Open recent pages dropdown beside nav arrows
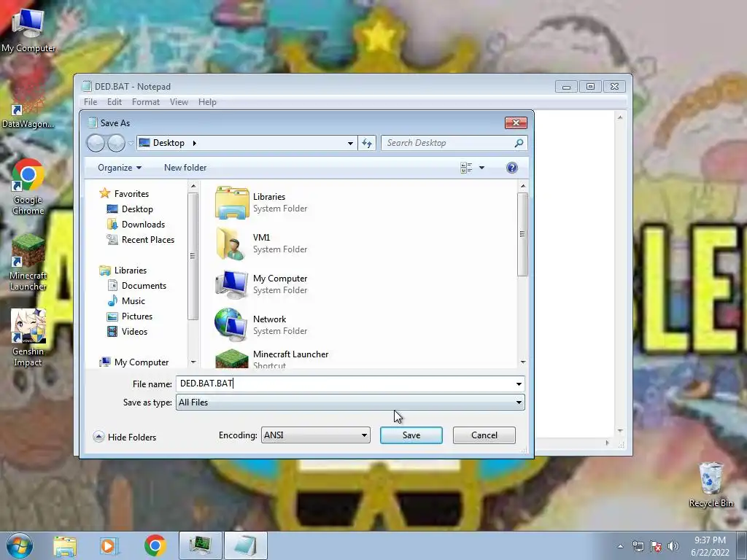Viewport: 747px width, 560px height. (x=131, y=143)
